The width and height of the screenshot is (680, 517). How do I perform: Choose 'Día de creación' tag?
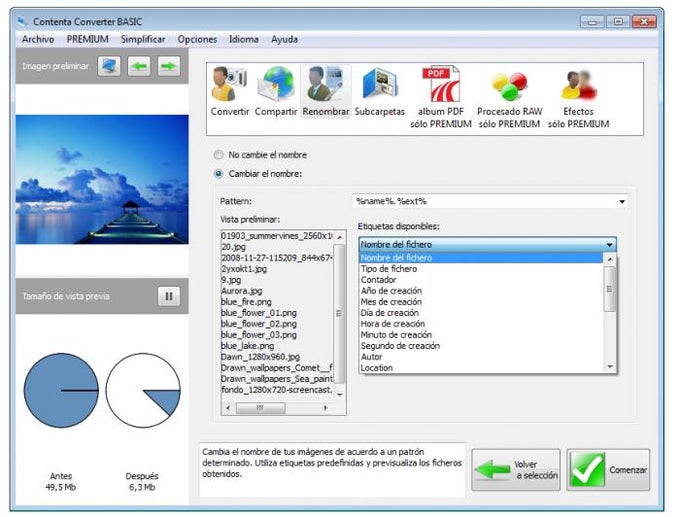pyautogui.click(x=481, y=313)
